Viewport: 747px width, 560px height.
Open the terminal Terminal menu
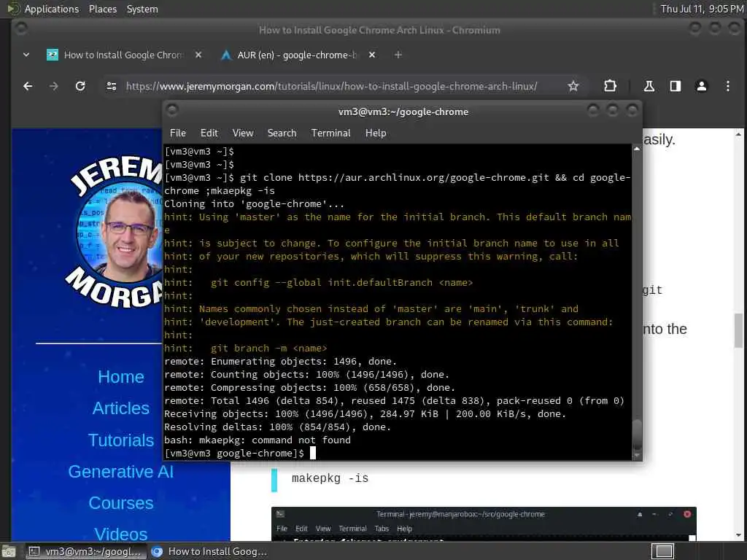[330, 133]
